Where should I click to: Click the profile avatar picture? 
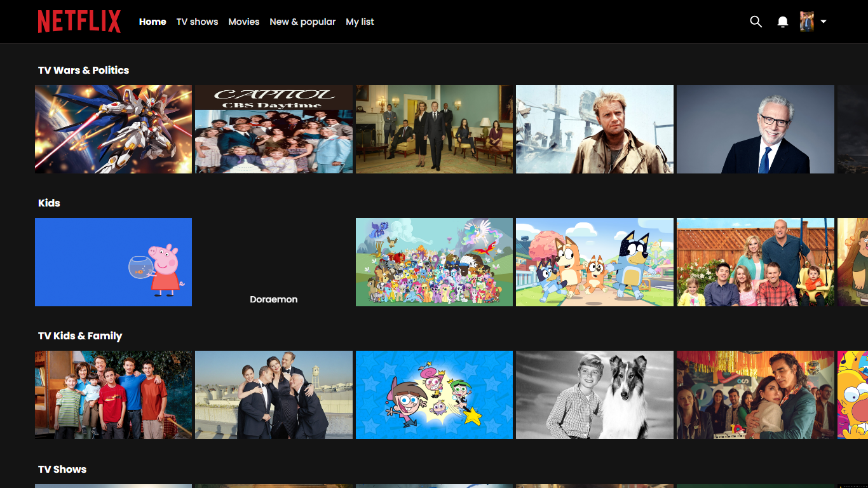[807, 22]
